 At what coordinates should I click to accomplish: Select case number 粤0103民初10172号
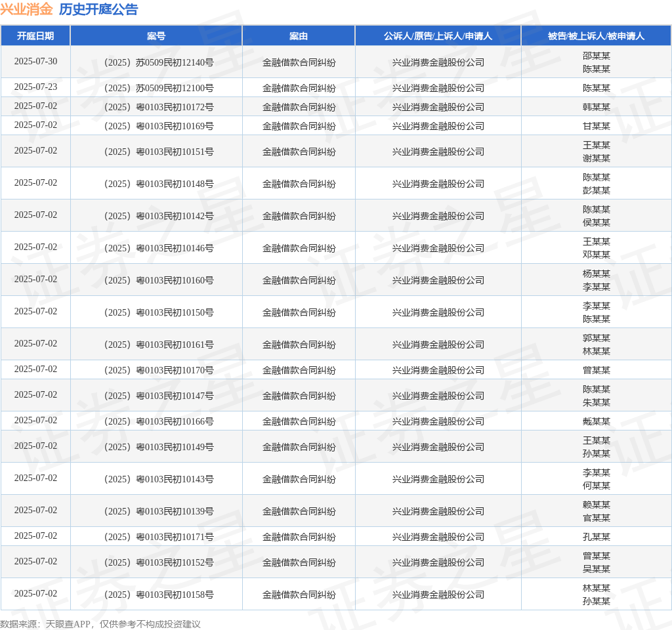159,107
